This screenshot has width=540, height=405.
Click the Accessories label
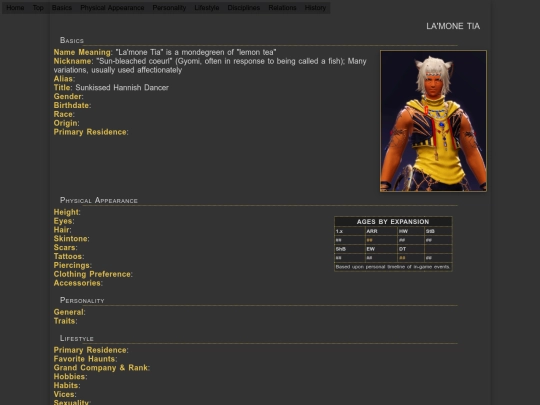tap(78, 283)
